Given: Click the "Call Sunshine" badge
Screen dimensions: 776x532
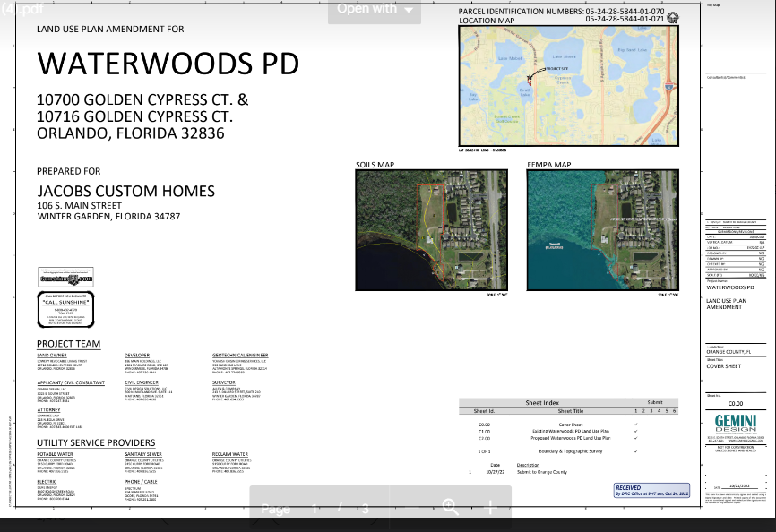Looking at the screenshot, I should click(65, 305).
